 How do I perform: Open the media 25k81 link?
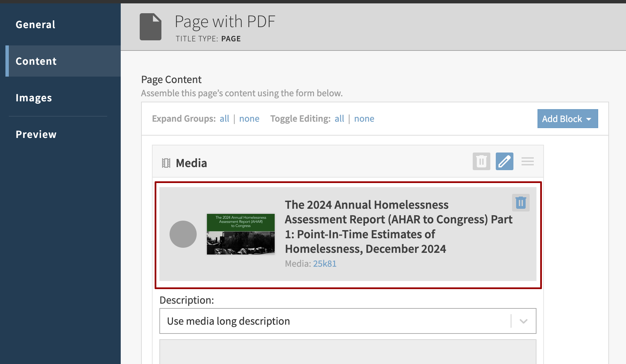pyautogui.click(x=324, y=263)
